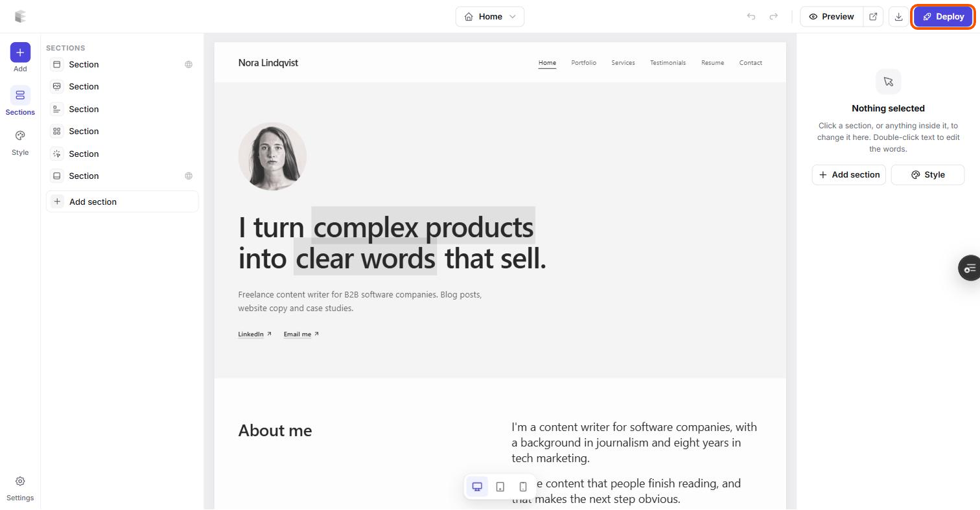
Task: Click the app logo in the top-left corner
Action: pos(20,17)
